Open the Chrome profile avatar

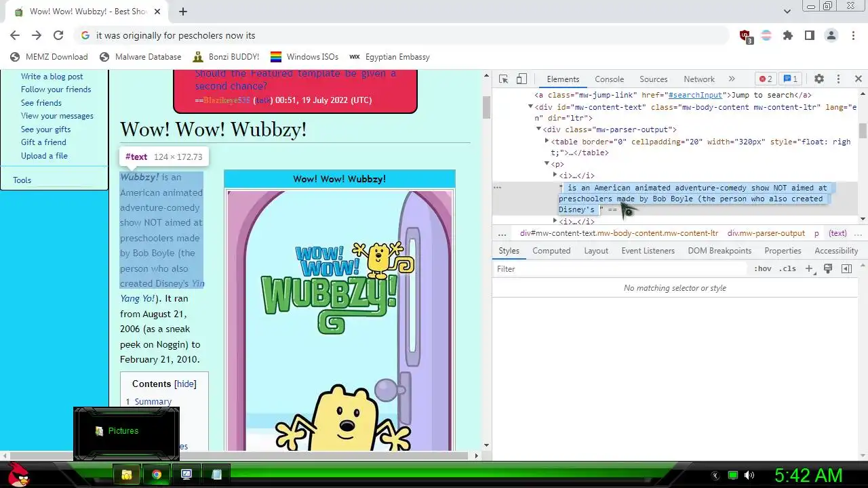click(831, 35)
